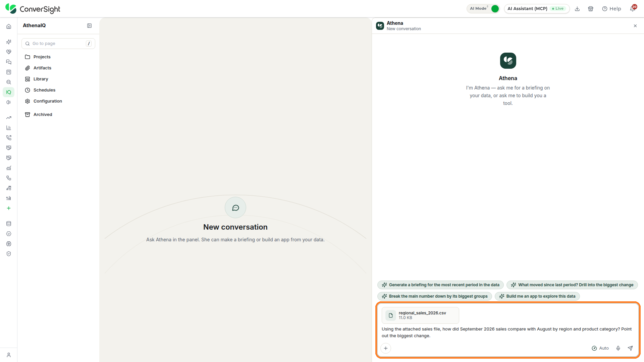Choose 'Break the main number down' suggestion
This screenshot has width=644, height=362.
tap(435, 296)
